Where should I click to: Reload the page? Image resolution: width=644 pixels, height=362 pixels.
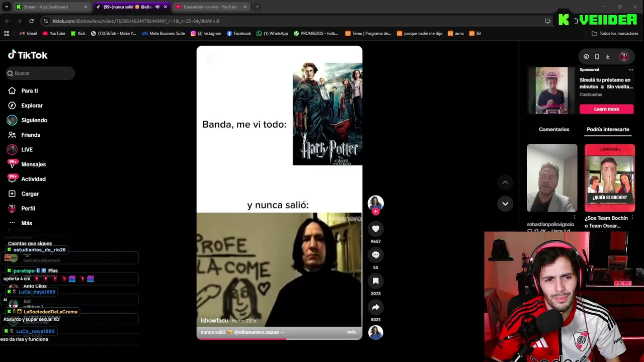coord(31,21)
